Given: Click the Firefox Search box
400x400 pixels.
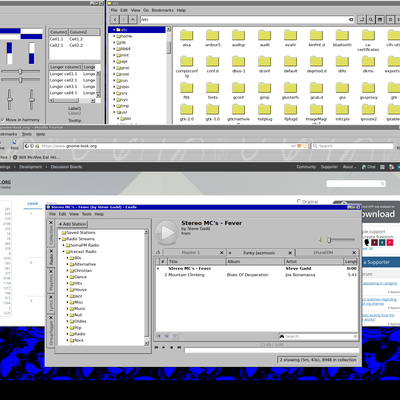Looking at the screenshot, I should (x=352, y=146).
